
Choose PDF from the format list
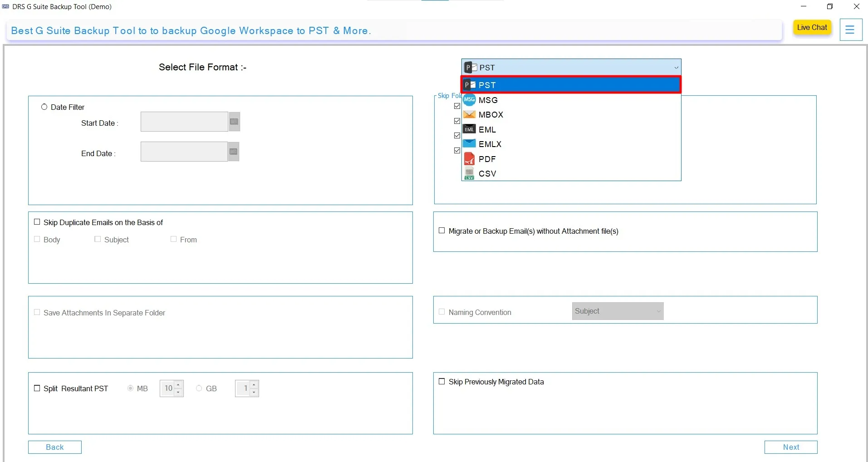[x=571, y=159]
